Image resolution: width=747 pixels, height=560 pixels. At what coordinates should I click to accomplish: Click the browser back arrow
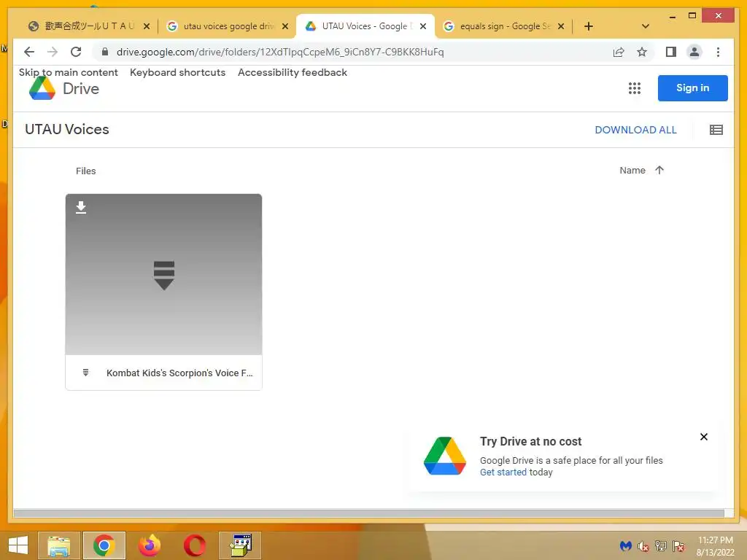29,52
